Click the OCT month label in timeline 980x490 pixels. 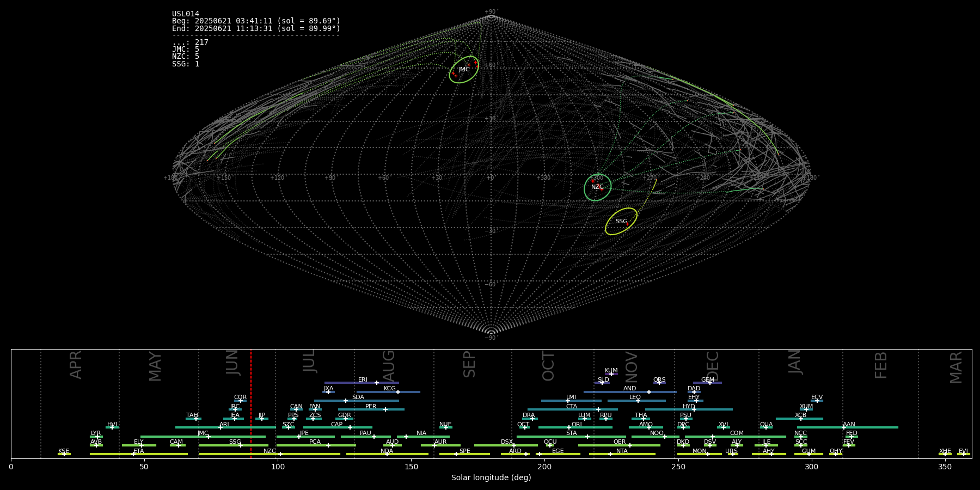[x=549, y=366]
